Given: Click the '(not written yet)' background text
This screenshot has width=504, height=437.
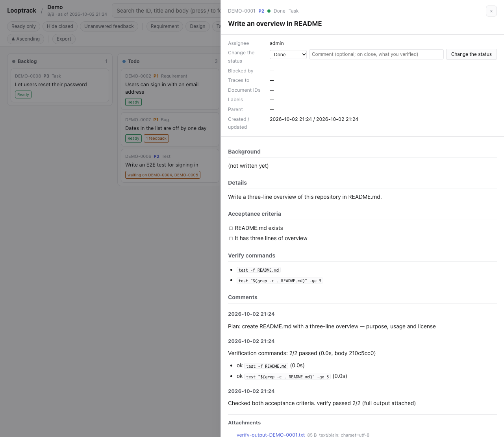Looking at the screenshot, I should tap(248, 166).
